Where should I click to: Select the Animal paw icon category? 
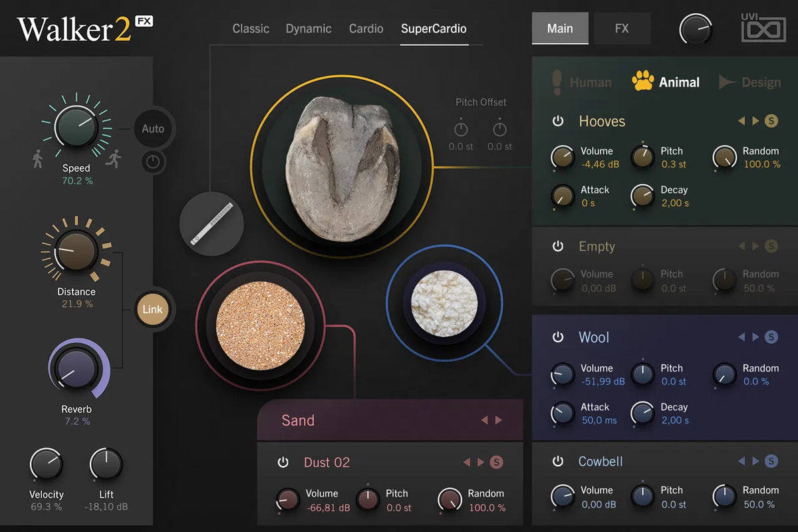tap(642, 82)
